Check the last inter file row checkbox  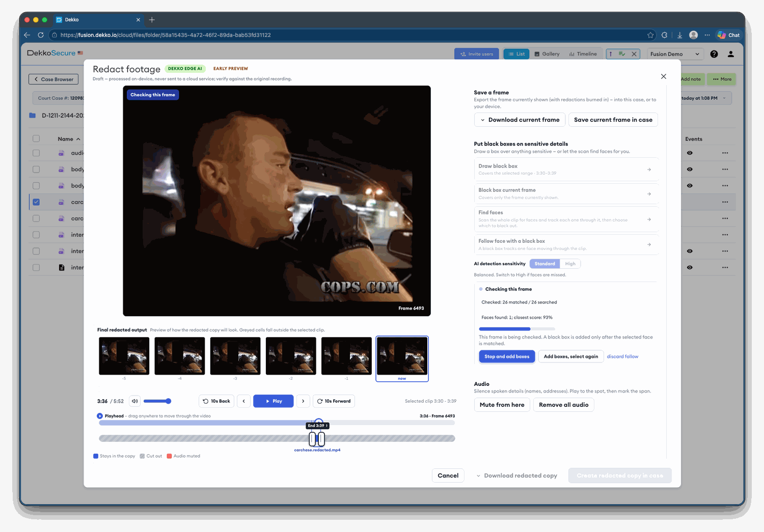[36, 267]
